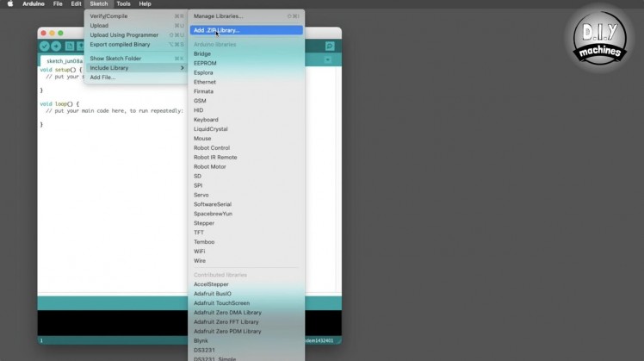Image resolution: width=644 pixels, height=361 pixels.
Task: Include the DS3231 library
Action: point(246,351)
